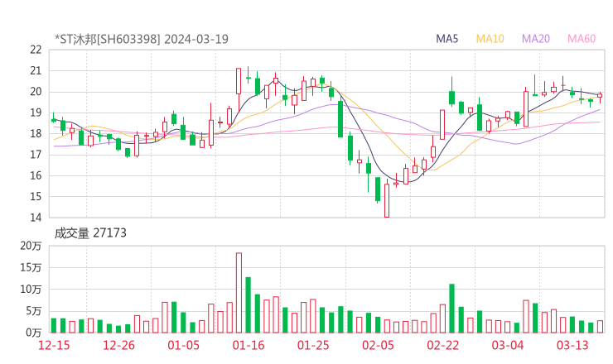The height and width of the screenshot is (364, 613).
Task: Click the 12-15 date axis label
Action: (54, 345)
